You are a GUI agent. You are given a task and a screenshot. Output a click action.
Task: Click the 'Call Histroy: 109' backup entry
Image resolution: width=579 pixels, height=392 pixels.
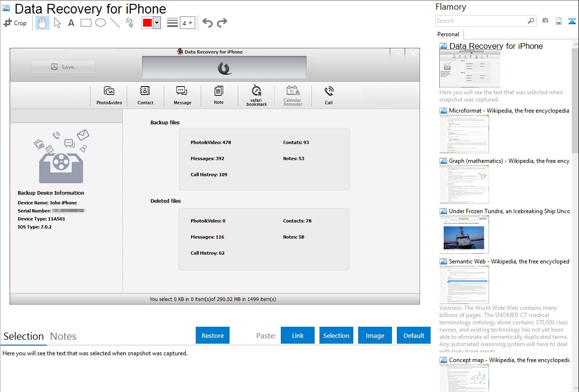[x=209, y=175]
